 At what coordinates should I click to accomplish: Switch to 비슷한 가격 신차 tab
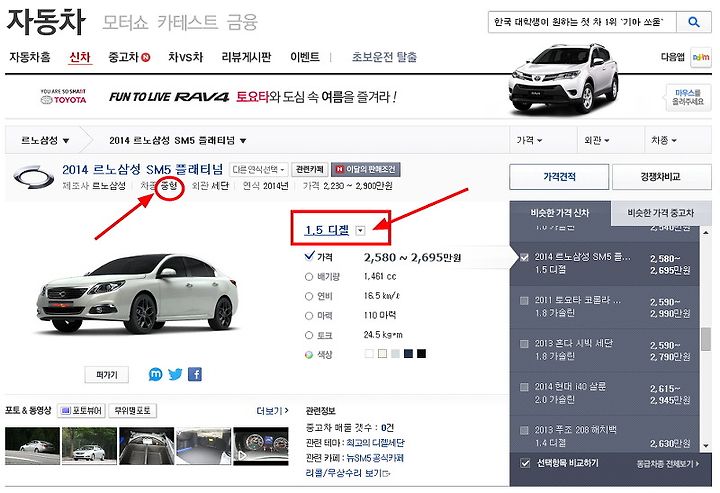tap(560, 213)
